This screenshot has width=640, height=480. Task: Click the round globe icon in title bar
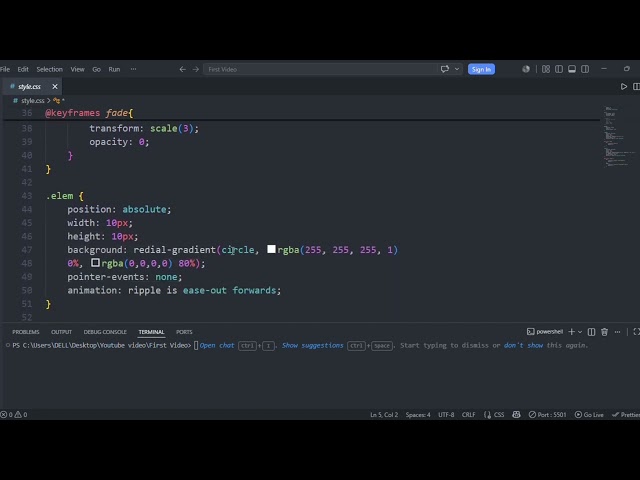click(526, 69)
